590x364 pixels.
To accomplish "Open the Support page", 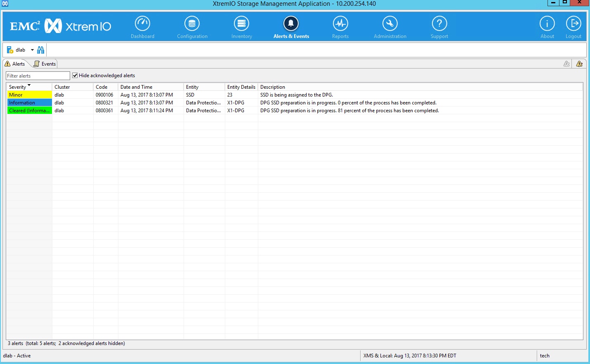I will (x=439, y=26).
